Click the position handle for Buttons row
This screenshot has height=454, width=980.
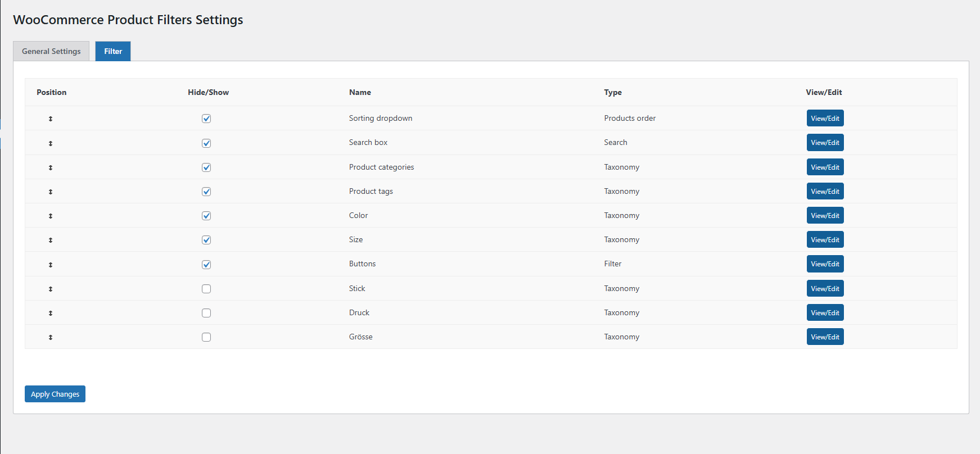51,265
